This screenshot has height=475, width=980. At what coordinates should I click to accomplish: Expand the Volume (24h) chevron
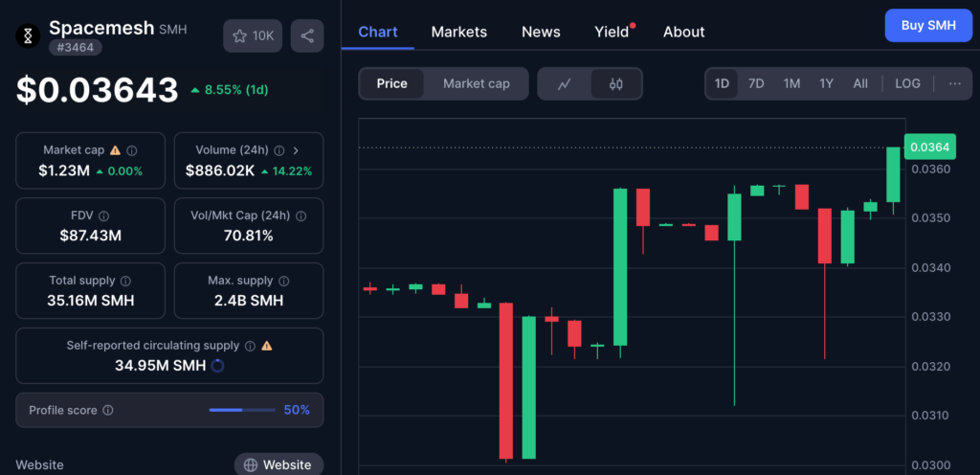pyautogui.click(x=296, y=150)
